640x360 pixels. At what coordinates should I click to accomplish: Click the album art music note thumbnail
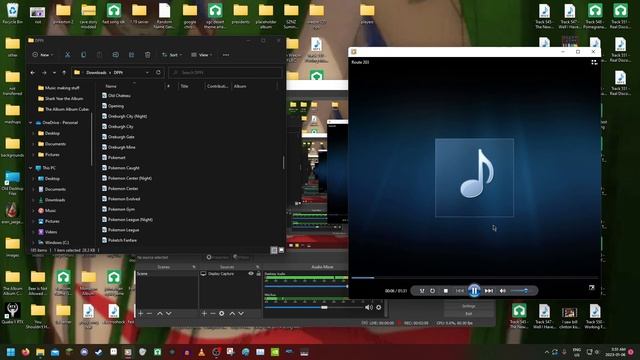pos(474,177)
